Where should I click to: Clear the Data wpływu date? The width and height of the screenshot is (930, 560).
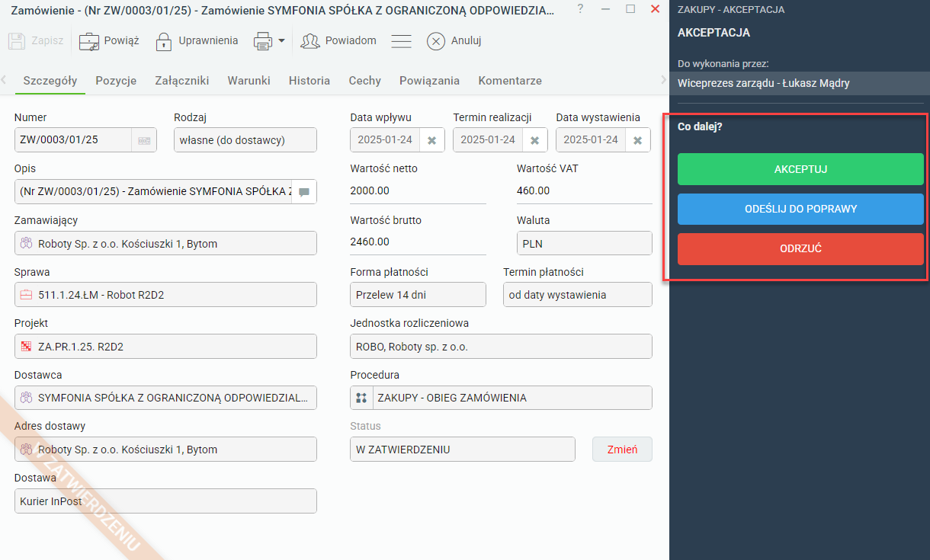431,140
